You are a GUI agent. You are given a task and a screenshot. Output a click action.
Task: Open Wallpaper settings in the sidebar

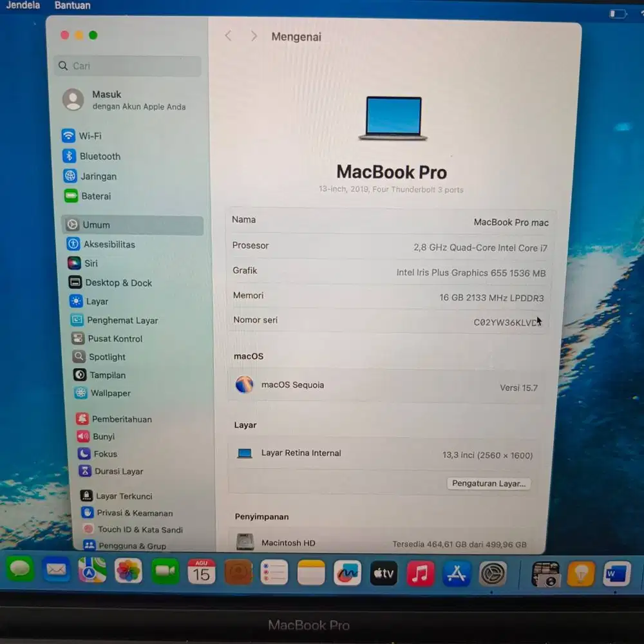[x=102, y=393]
